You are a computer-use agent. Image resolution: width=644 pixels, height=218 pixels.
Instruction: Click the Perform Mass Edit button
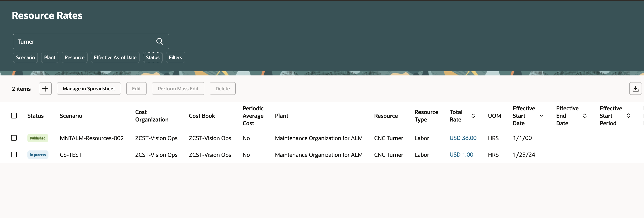[178, 89]
